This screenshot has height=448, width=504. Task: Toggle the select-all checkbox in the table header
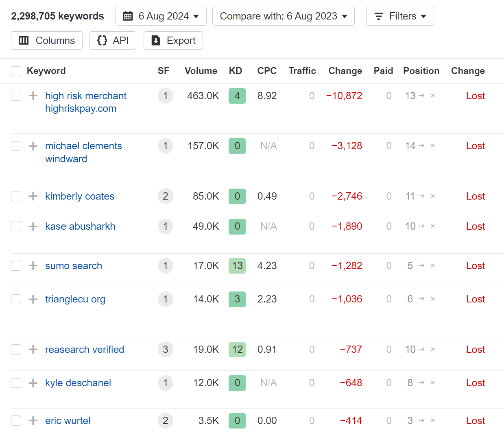click(x=16, y=71)
